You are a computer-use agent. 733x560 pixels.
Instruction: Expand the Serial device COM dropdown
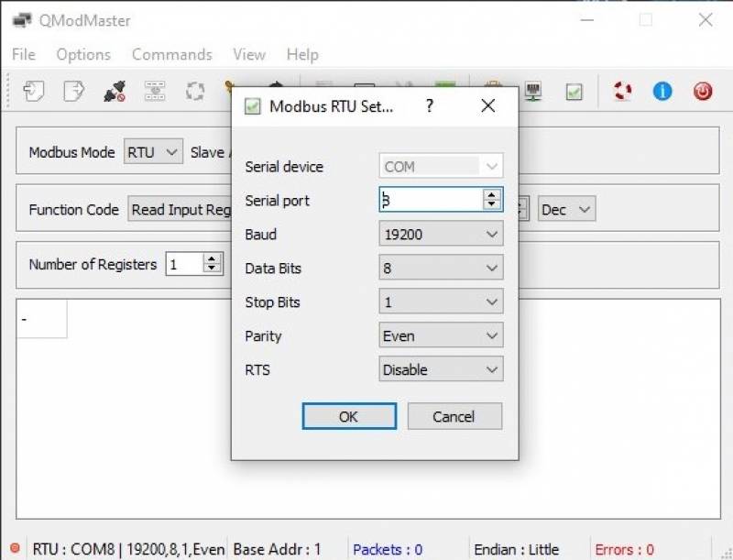(x=441, y=167)
